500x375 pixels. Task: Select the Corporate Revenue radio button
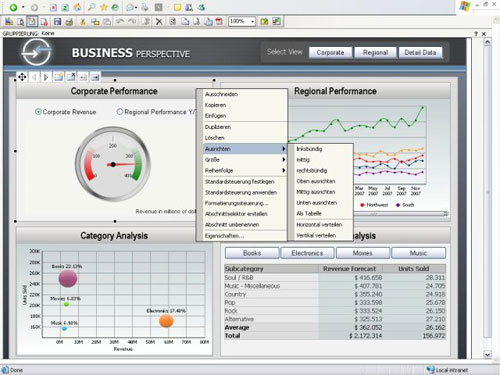point(38,112)
